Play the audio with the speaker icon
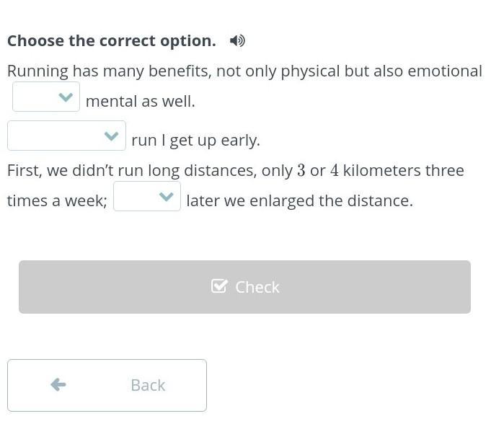Viewport: 504px width, 429px height. pyautogui.click(x=237, y=41)
